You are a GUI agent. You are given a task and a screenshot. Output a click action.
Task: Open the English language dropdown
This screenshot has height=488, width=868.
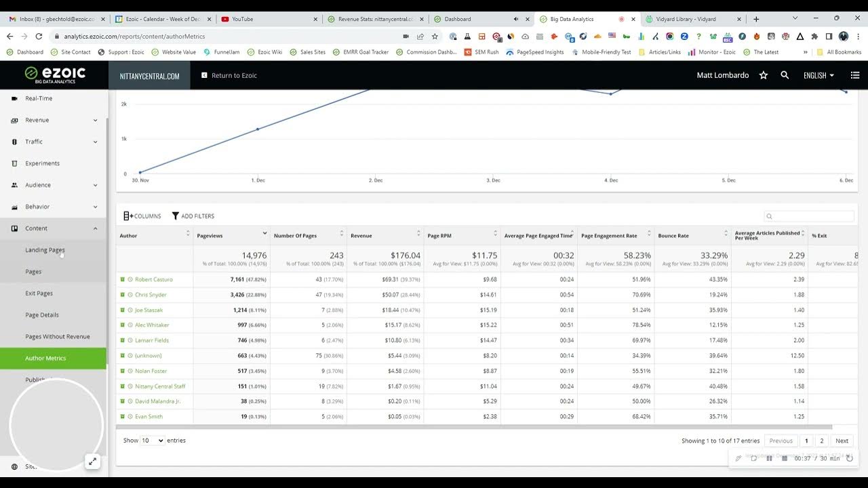point(818,75)
